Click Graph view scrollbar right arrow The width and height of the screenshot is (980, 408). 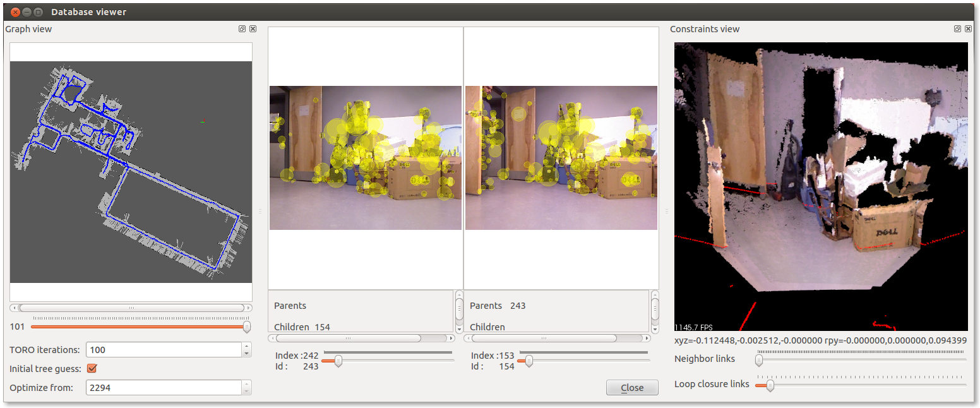pyautogui.click(x=248, y=308)
